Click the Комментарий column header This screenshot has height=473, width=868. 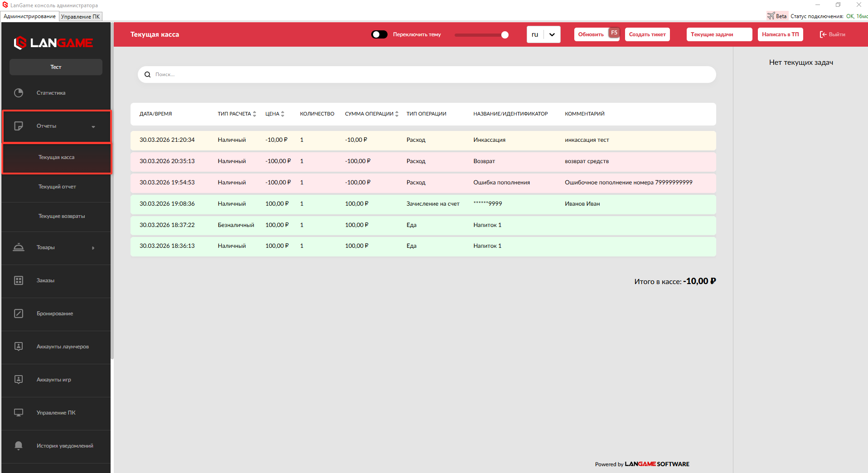(584, 114)
